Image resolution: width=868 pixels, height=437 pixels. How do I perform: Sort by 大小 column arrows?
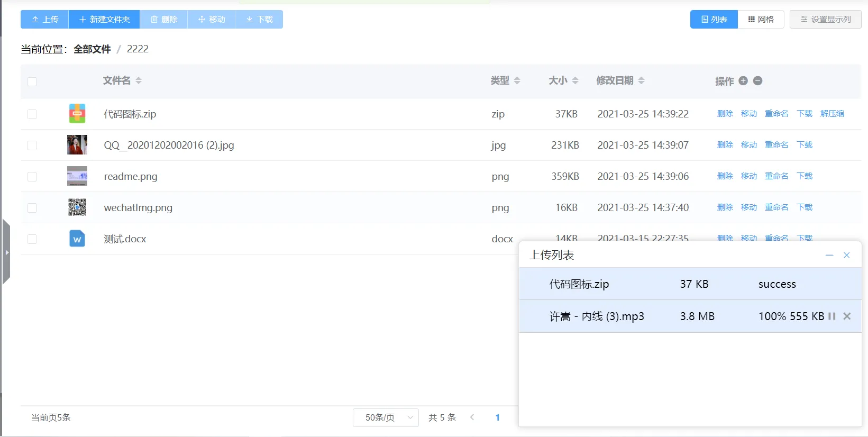pos(575,80)
